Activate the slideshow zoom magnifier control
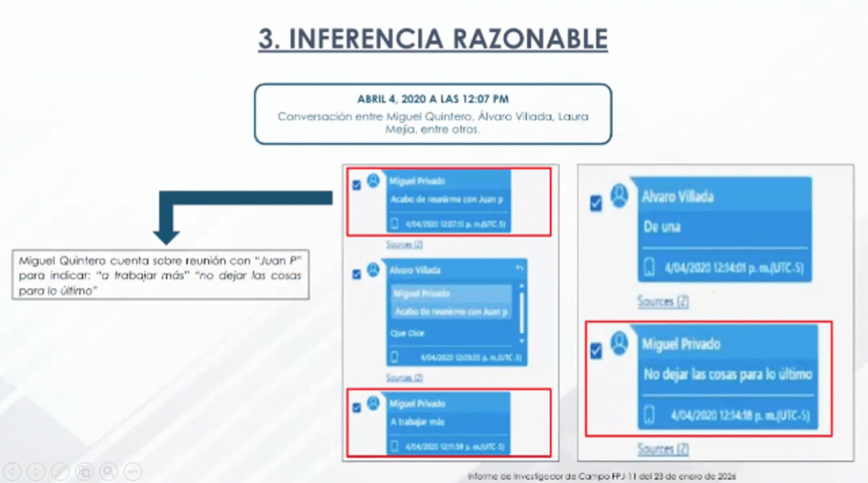This screenshot has height=483, width=868. 108,472
